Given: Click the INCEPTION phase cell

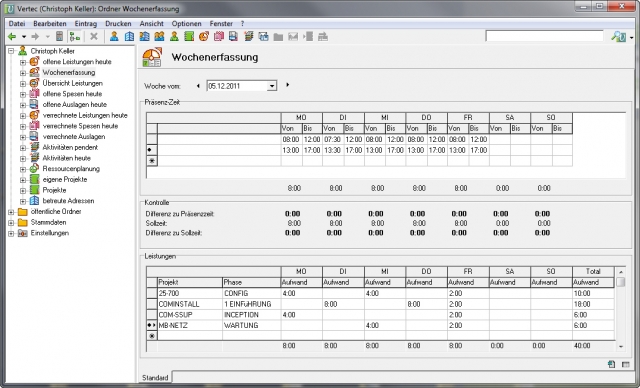Looking at the screenshot, I should point(251,315).
